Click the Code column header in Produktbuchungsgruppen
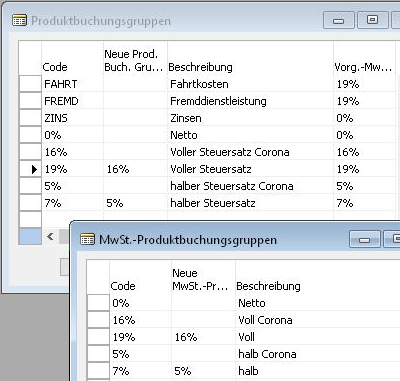 tap(55, 67)
